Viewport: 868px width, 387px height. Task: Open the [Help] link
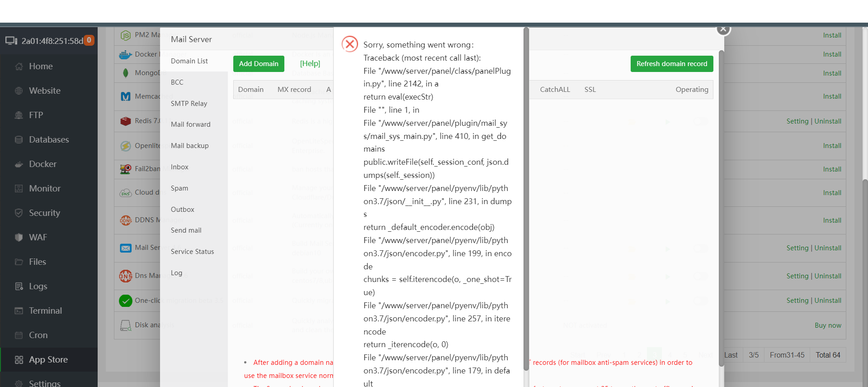(310, 64)
